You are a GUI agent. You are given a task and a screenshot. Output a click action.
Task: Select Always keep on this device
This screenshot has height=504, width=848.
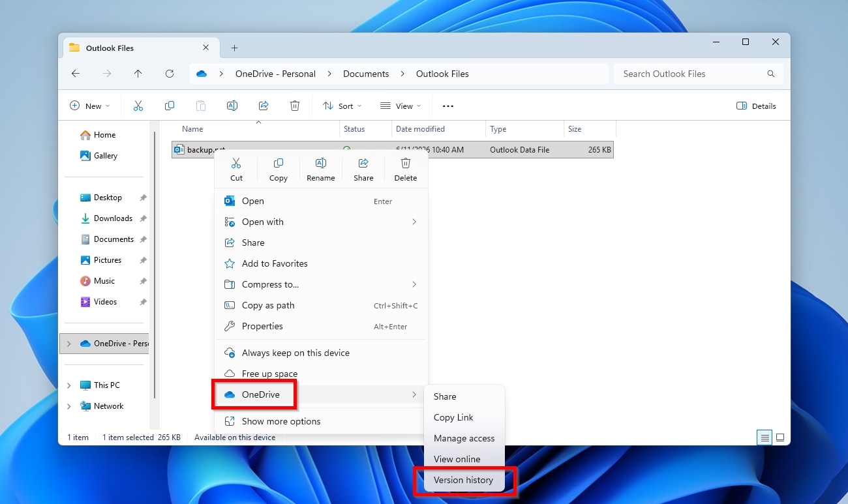(321, 353)
